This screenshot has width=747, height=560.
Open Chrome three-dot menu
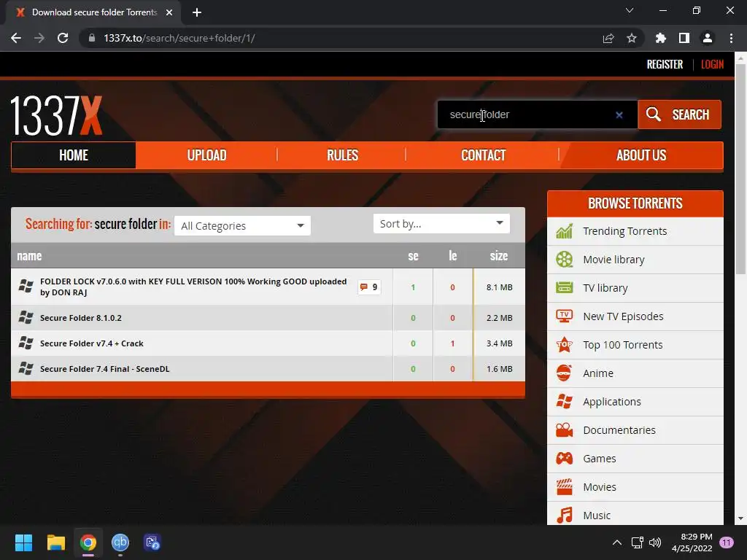(731, 38)
